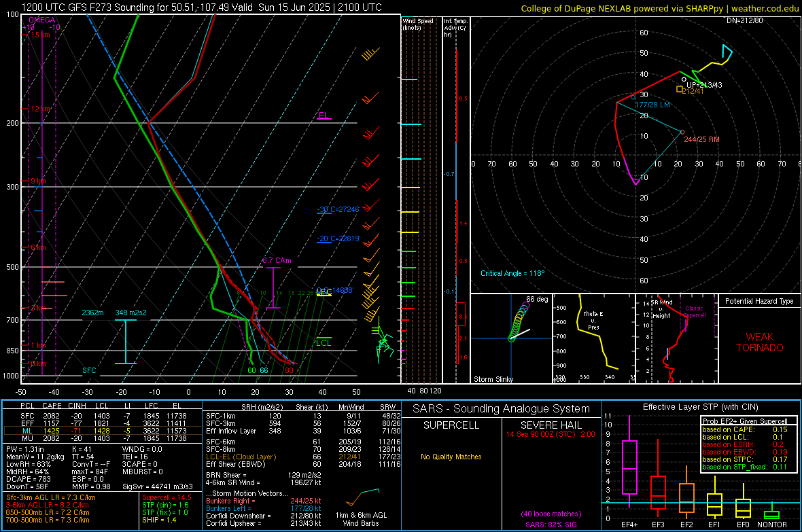Click the '1km & 6km AGL Wind Barbs' caption
The width and height of the screenshot is (802, 532).
pos(361,519)
